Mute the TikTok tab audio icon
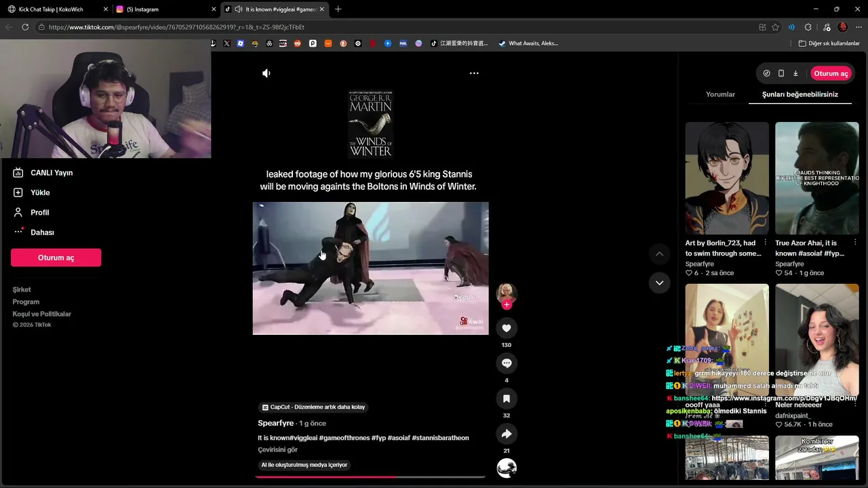The width and height of the screenshot is (868, 488). click(x=238, y=9)
